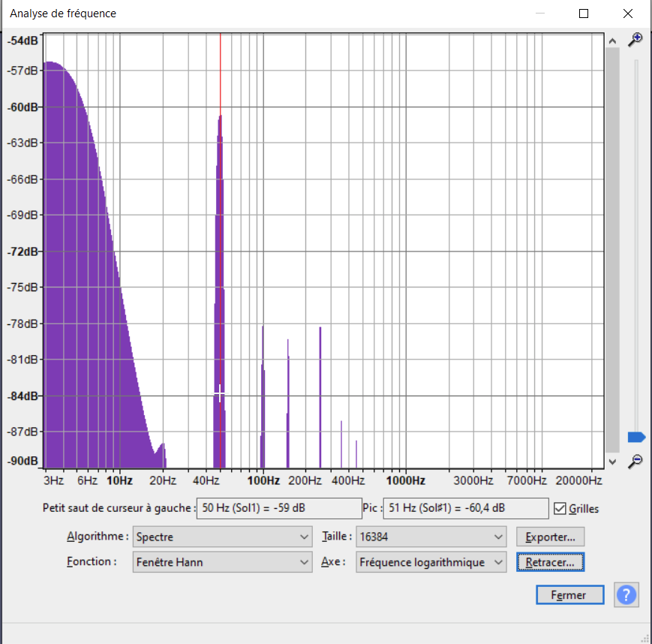The image size is (652, 644).
Task: Click the scrollbar up arrow beside the graph
Action: click(x=612, y=41)
